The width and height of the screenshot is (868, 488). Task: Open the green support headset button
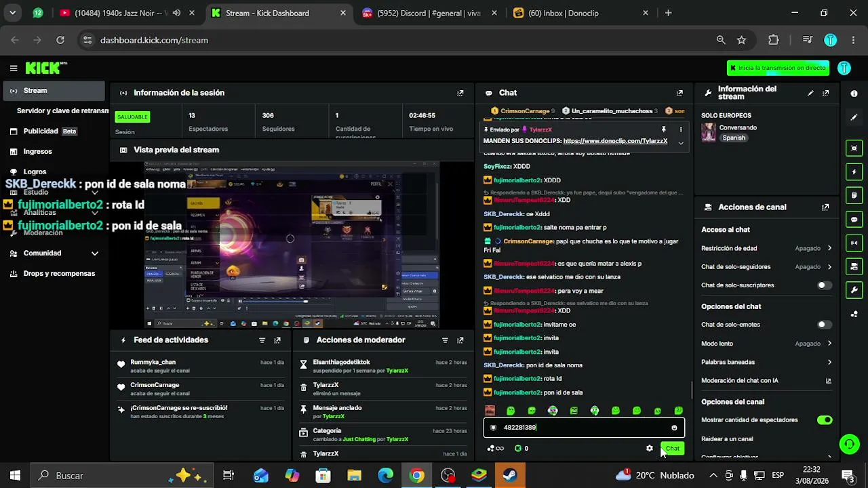pyautogui.click(x=849, y=444)
